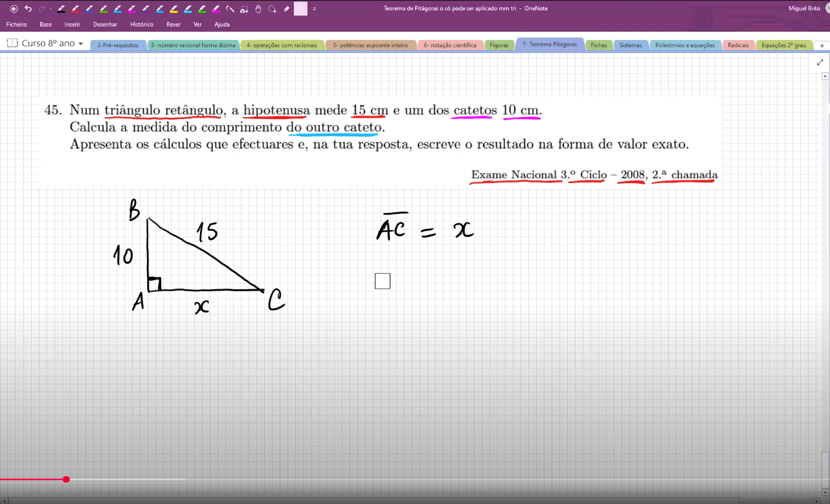Open the Histórico ribbon tab
Image resolution: width=830 pixels, height=504 pixels.
click(142, 25)
